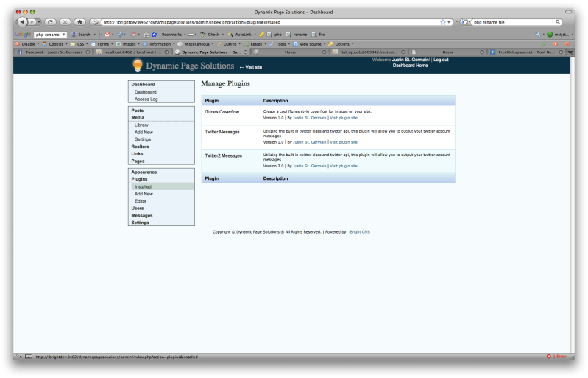Click the Check spelling toolbar item
Image resolution: width=588 pixels, height=378 pixels.
pos(210,35)
